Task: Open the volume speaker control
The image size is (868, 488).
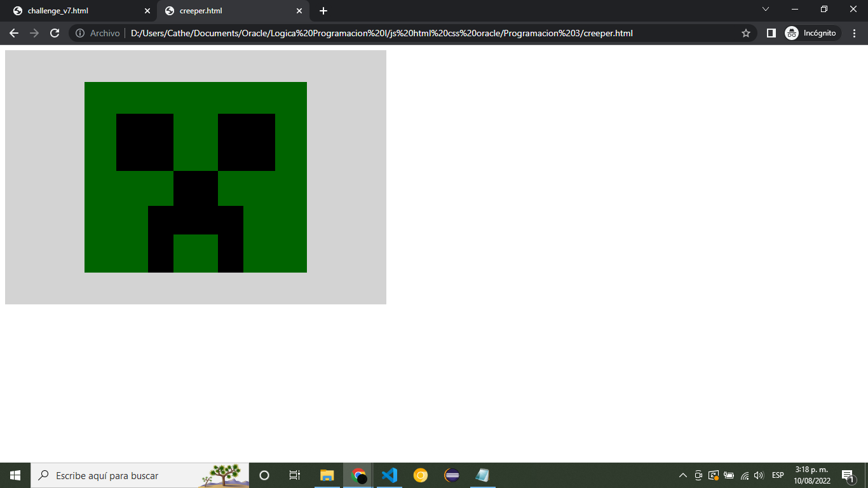Action: click(x=759, y=475)
